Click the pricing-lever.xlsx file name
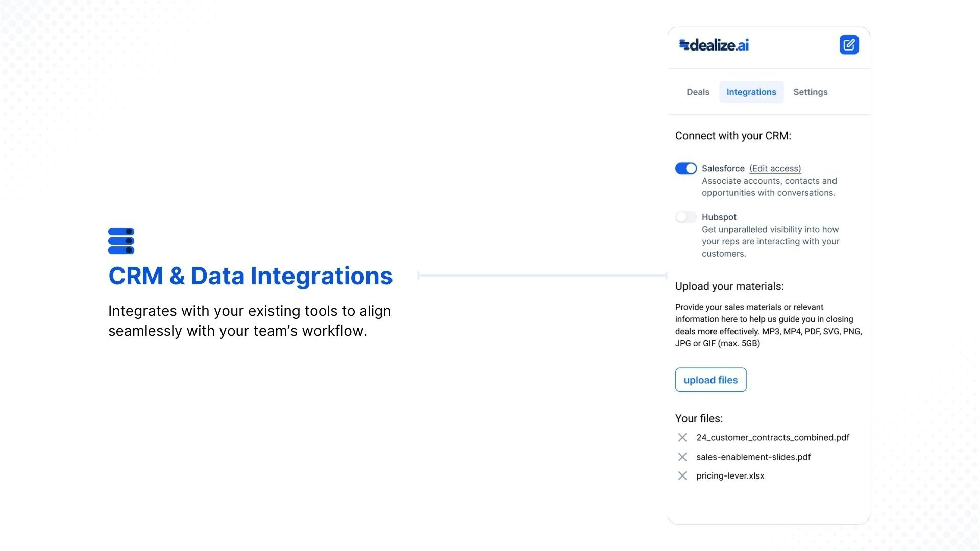 [730, 476]
